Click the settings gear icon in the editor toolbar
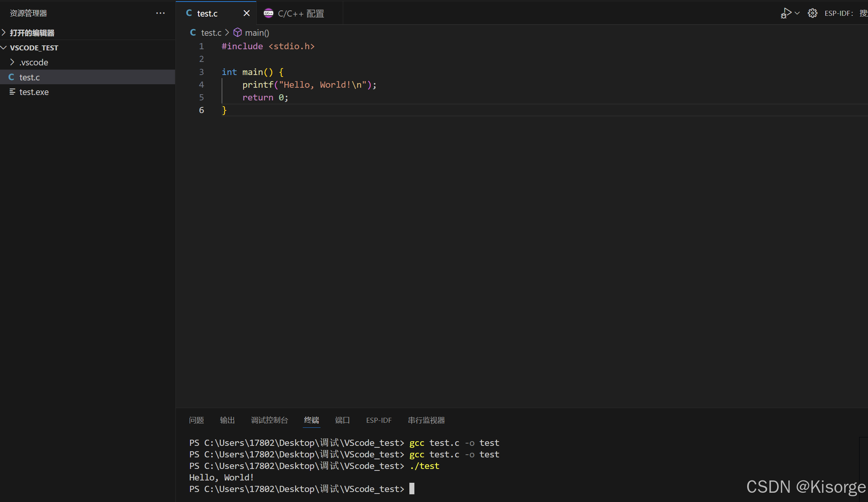 (x=813, y=13)
